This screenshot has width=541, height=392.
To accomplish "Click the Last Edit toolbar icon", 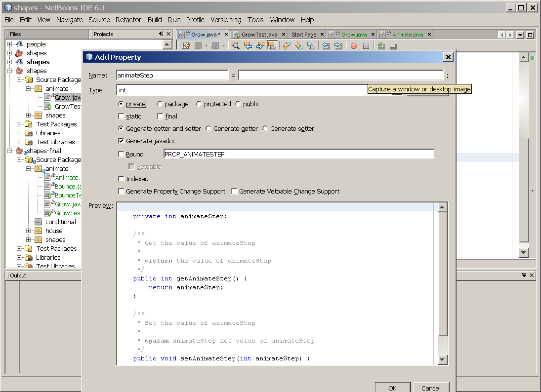I will (x=186, y=46).
